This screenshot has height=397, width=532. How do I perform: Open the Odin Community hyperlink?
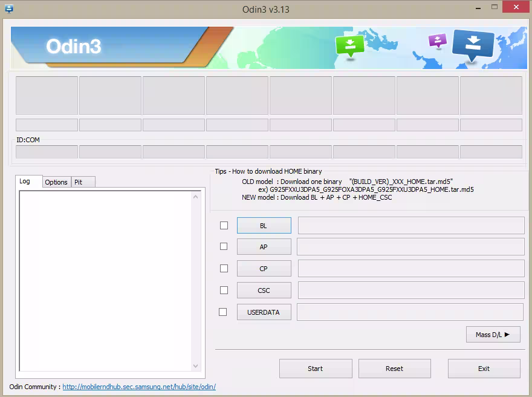(x=139, y=387)
